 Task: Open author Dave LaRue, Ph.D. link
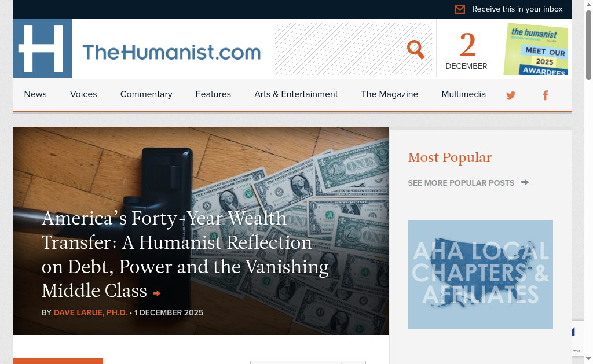click(90, 312)
